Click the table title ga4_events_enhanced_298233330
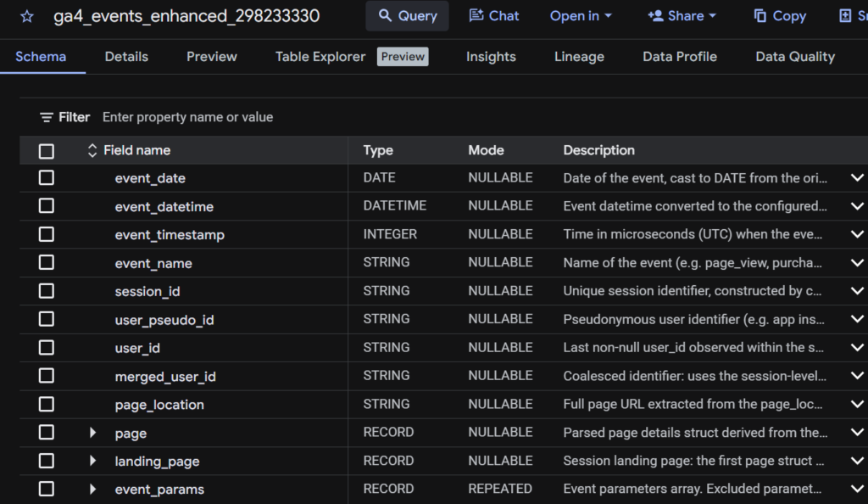This screenshot has width=868, height=504. (186, 16)
